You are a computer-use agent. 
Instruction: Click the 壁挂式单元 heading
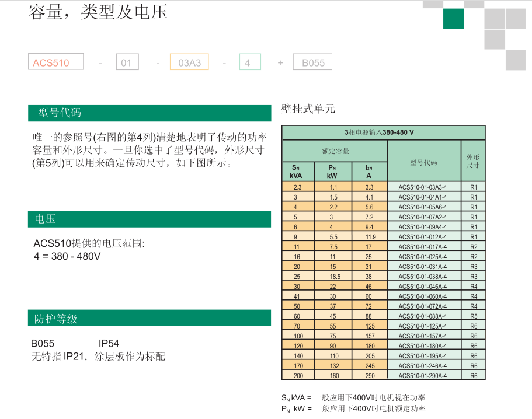pyautogui.click(x=308, y=109)
